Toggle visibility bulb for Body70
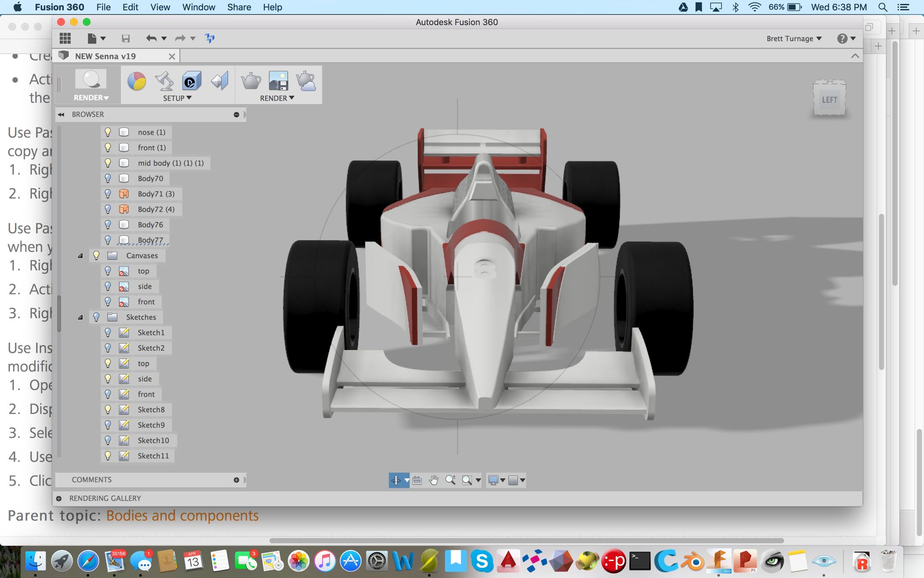Image resolution: width=924 pixels, height=578 pixels. [x=108, y=178]
